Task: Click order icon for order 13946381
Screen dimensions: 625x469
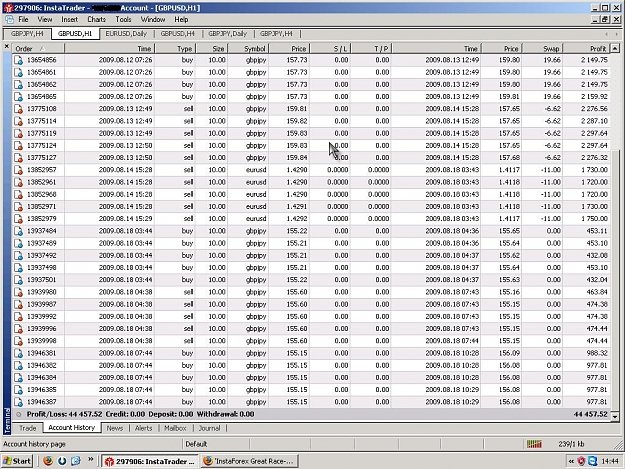Action: (18, 353)
